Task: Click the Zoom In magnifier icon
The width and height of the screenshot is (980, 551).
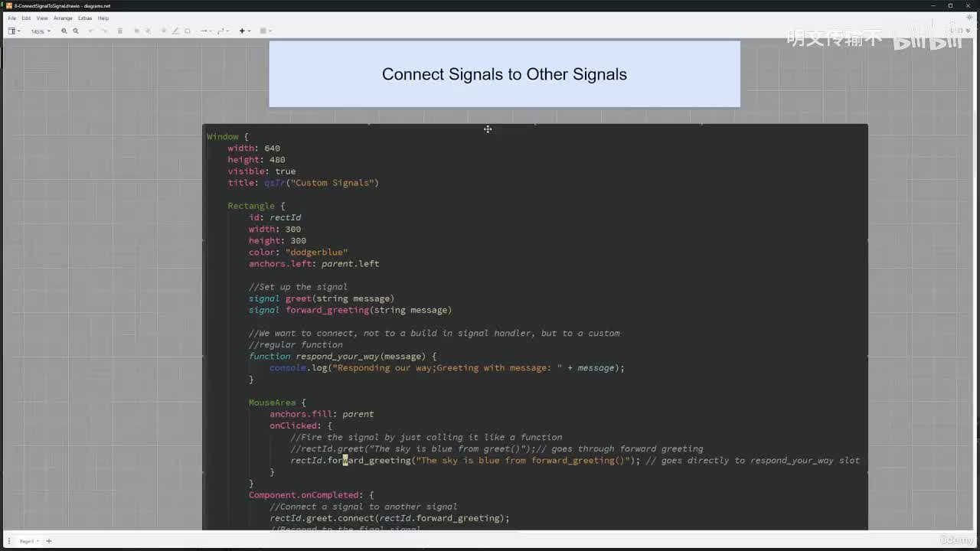Action: click(x=64, y=31)
